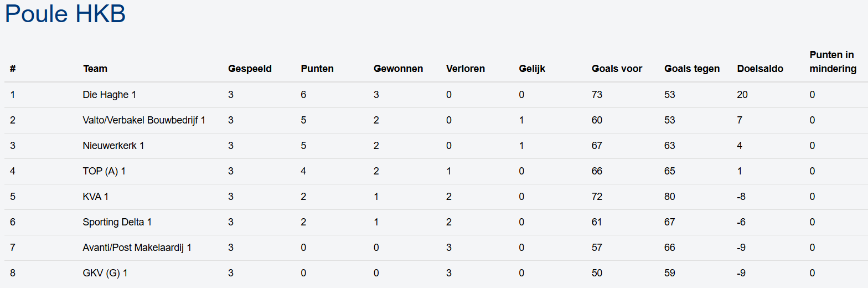The height and width of the screenshot is (288, 868).
Task: Click the Punten in mindering header
Action: pos(833,61)
